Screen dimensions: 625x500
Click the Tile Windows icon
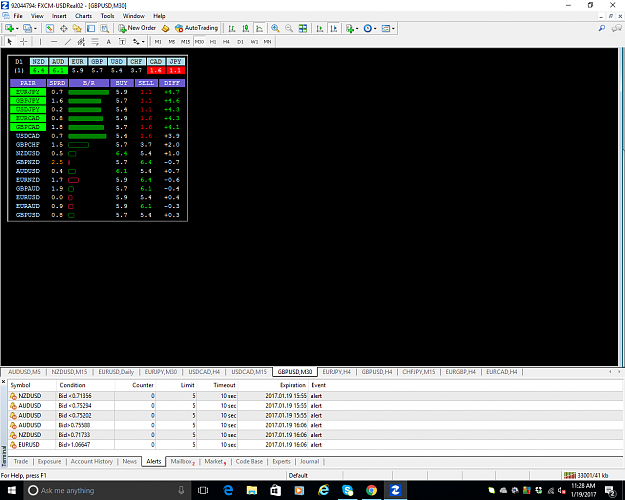(303, 28)
